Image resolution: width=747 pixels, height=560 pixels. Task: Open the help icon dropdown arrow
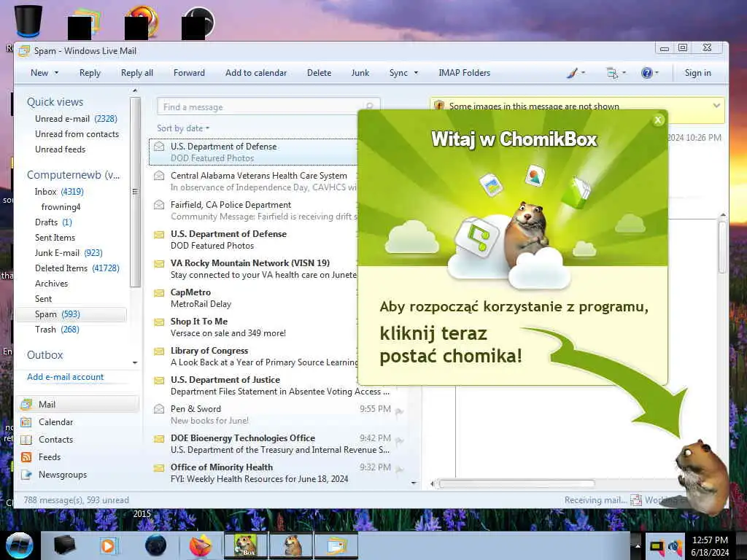pos(657,73)
